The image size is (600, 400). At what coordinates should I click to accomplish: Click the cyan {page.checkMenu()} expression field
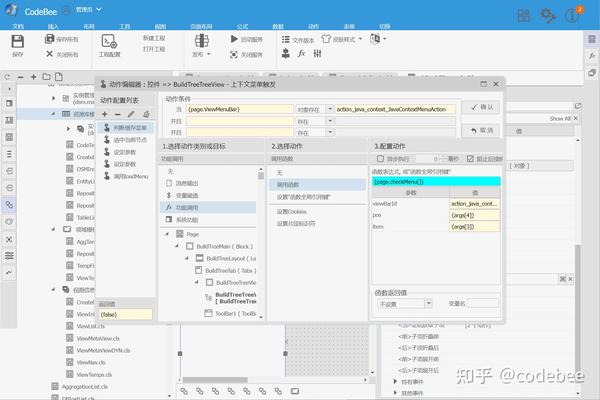pyautogui.click(x=436, y=181)
